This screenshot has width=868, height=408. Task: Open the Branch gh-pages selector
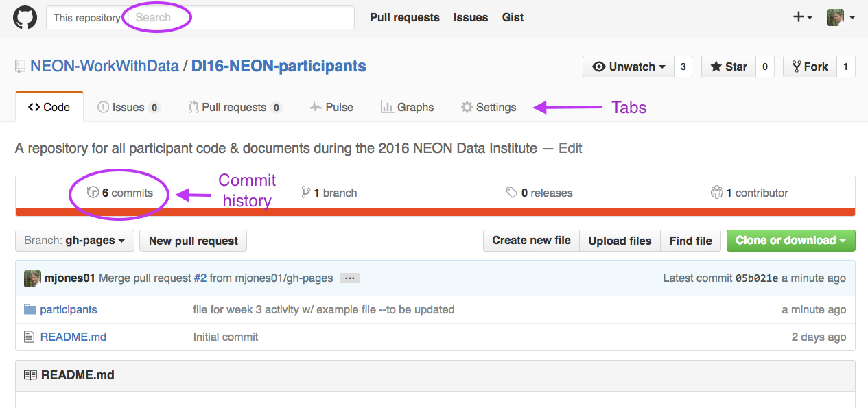74,241
